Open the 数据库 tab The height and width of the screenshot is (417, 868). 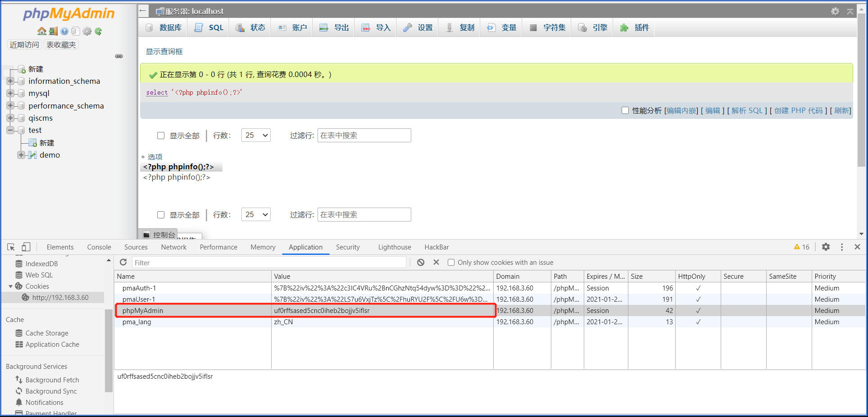(164, 27)
